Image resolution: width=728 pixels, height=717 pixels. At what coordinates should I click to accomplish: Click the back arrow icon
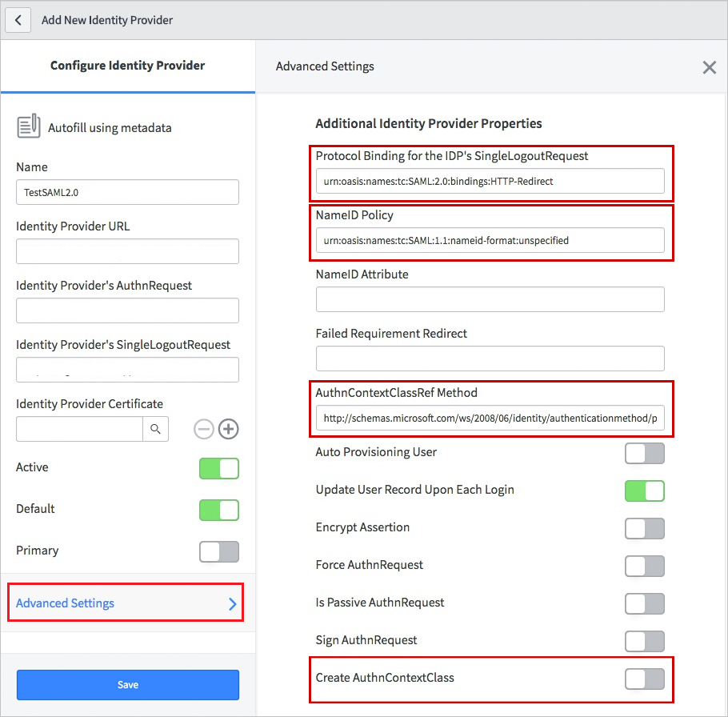pos(18,20)
